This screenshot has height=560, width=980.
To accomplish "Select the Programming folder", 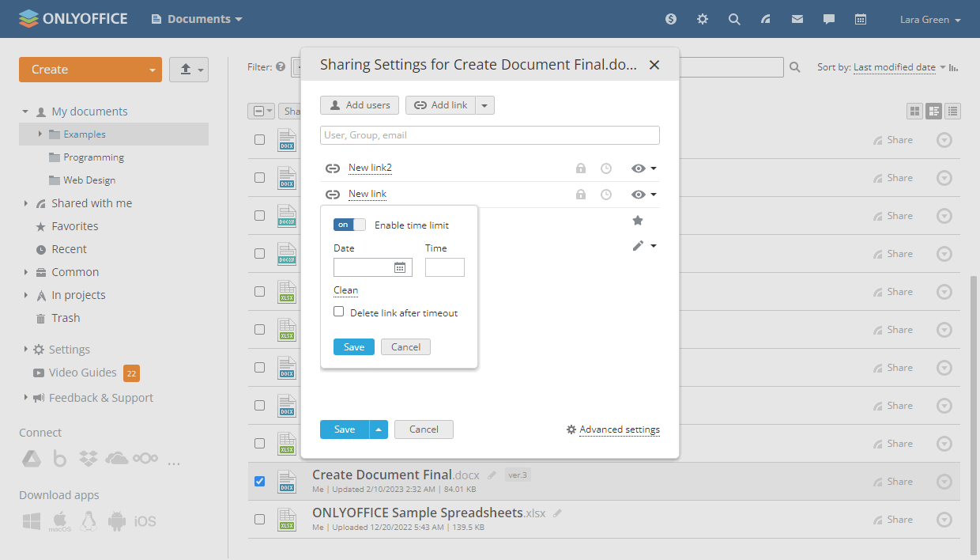I will 93,157.
